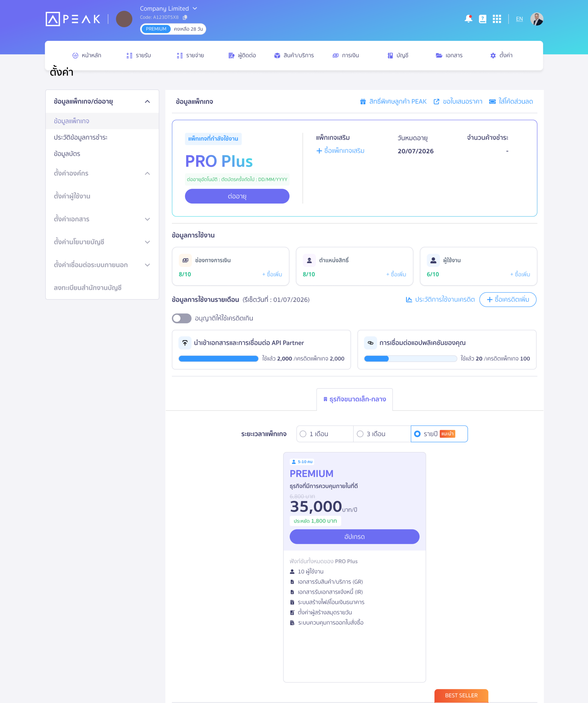
Task: Click the PEAK logo
Action: click(73, 19)
